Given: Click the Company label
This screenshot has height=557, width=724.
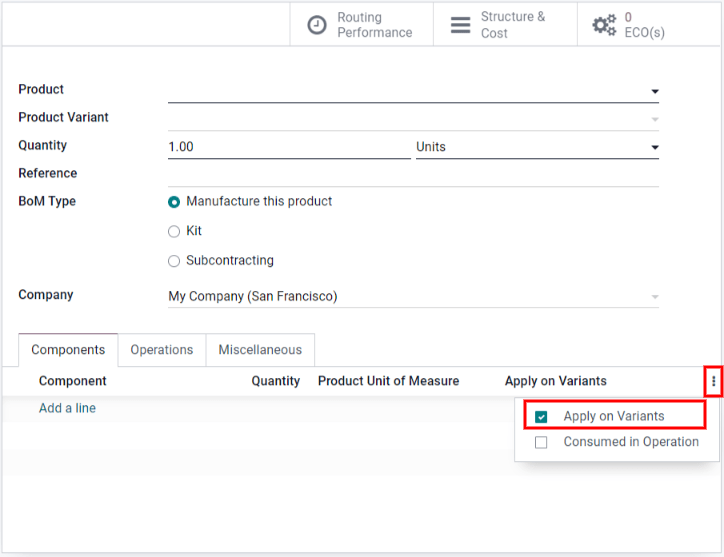Looking at the screenshot, I should [46, 295].
